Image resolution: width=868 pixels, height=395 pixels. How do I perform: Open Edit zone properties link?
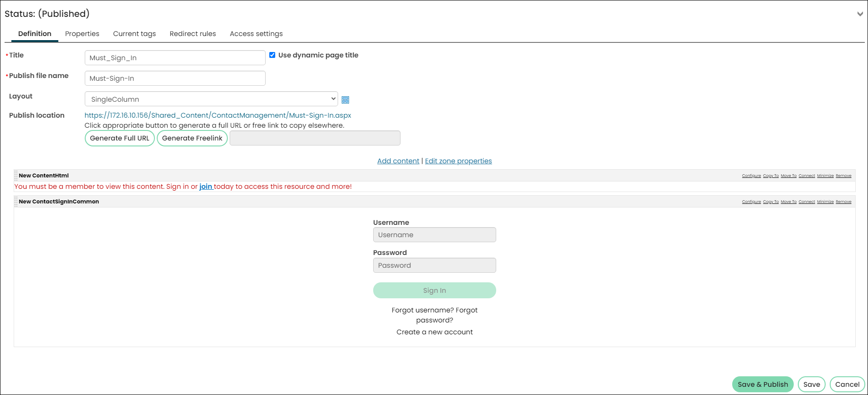458,161
